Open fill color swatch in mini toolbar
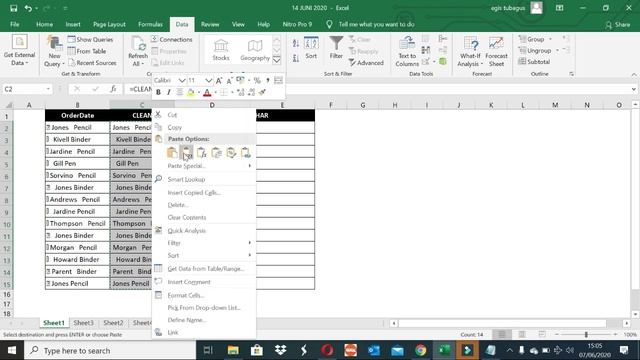The image size is (640, 360). tap(191, 93)
